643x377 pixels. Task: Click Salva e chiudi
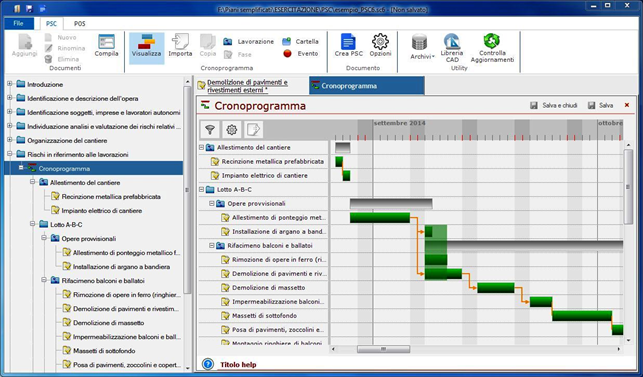pos(554,105)
